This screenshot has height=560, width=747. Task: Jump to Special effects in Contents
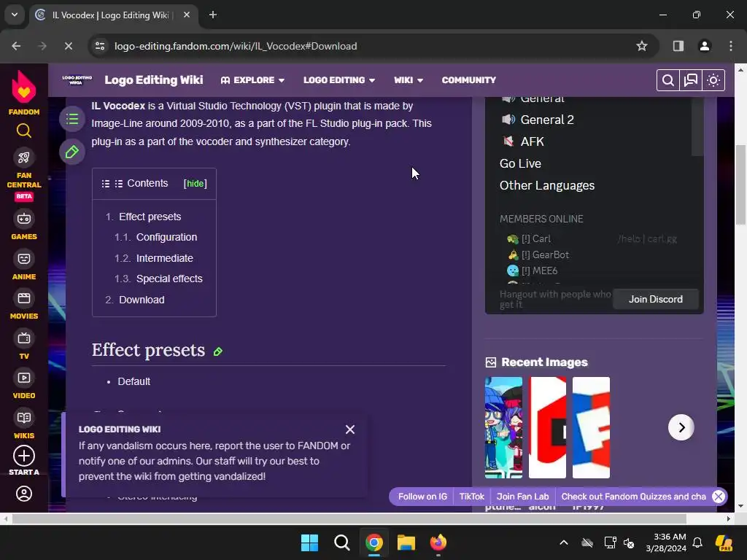pyautogui.click(x=169, y=279)
